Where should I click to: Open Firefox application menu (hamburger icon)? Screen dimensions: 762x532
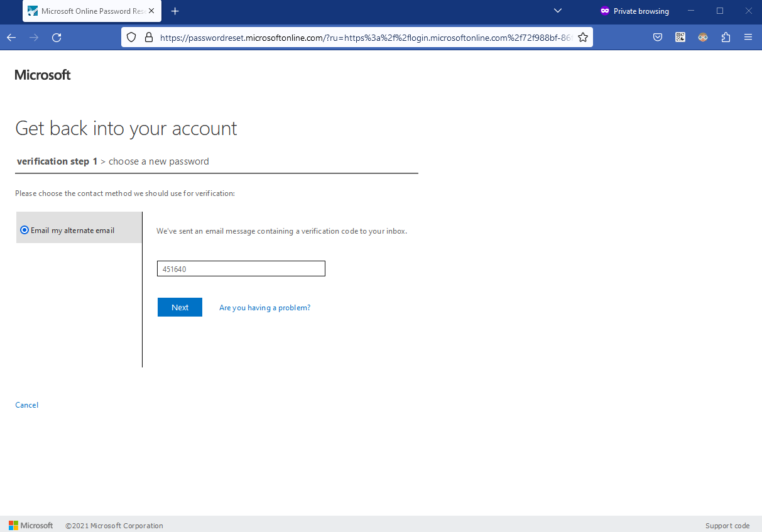click(748, 37)
